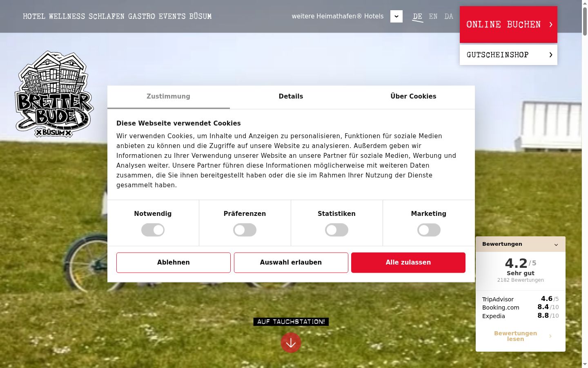The width and height of the screenshot is (588, 368).
Task: Click the ONLINE BUCHEN button
Action: (x=508, y=25)
